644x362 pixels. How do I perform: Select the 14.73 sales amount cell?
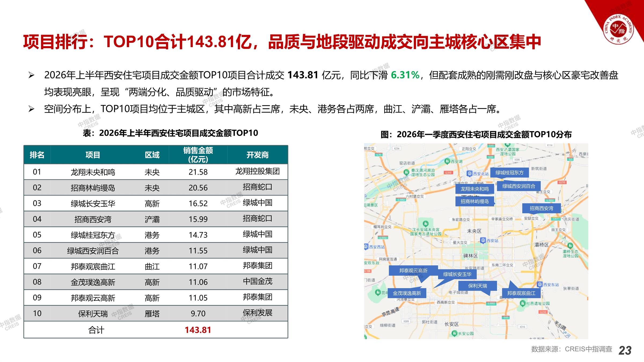(x=198, y=235)
